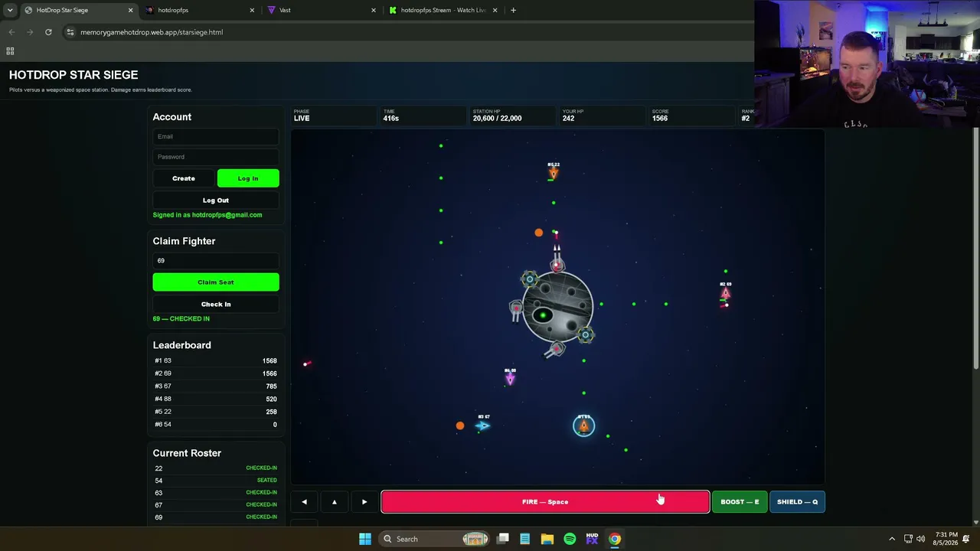Close the hotdropfps tab
The image size is (980, 551).
coord(252,10)
